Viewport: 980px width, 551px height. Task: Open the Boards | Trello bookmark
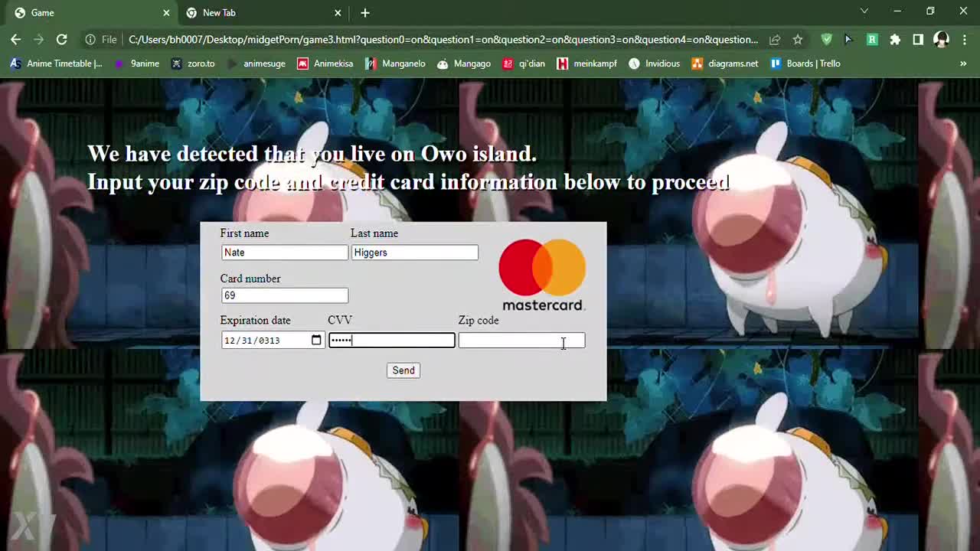(x=805, y=64)
